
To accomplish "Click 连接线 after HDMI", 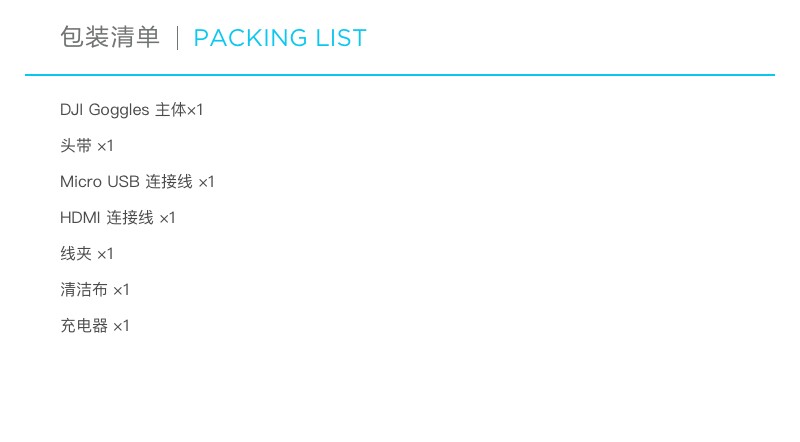I will click(130, 218).
